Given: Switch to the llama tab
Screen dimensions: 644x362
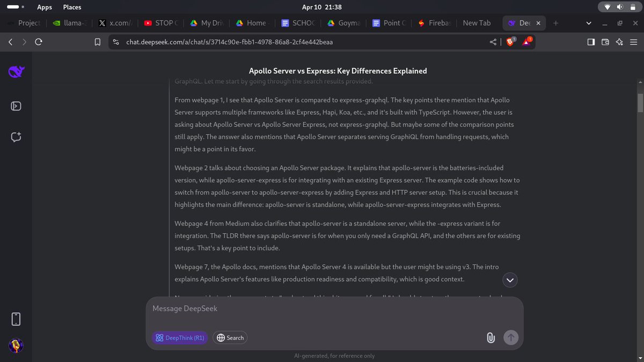Looking at the screenshot, I should (69, 23).
